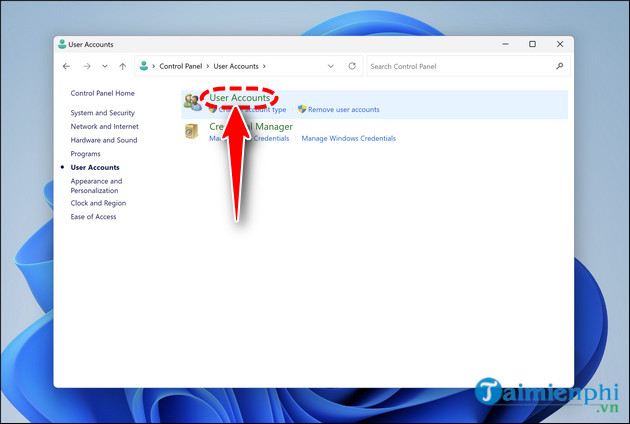630x424 pixels.
Task: Click the User Accounts people icon
Action: coord(193,102)
